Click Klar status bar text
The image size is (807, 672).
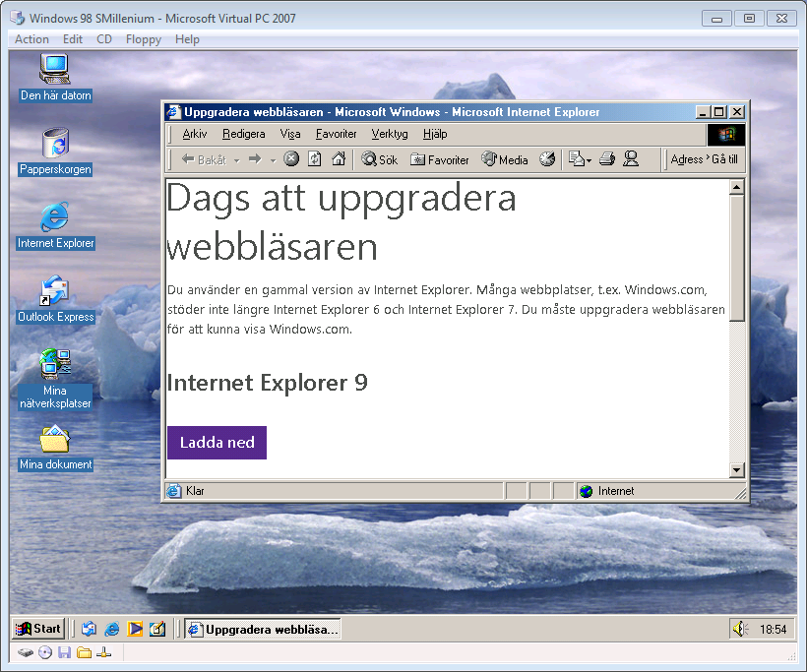coord(195,491)
